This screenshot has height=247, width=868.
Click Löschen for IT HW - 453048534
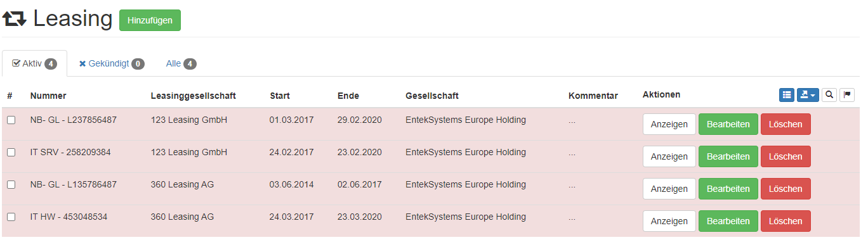pyautogui.click(x=786, y=221)
